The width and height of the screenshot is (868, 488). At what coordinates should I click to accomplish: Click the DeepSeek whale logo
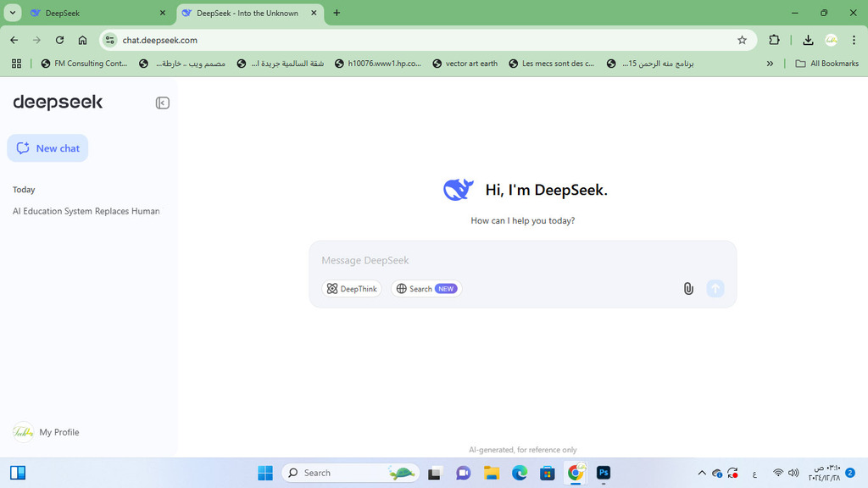(459, 189)
